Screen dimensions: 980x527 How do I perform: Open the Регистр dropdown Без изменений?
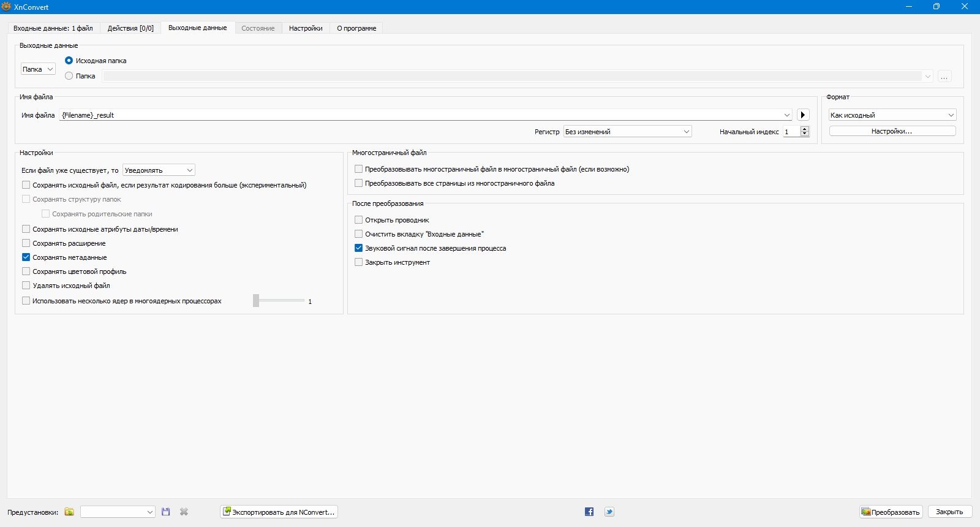click(627, 132)
